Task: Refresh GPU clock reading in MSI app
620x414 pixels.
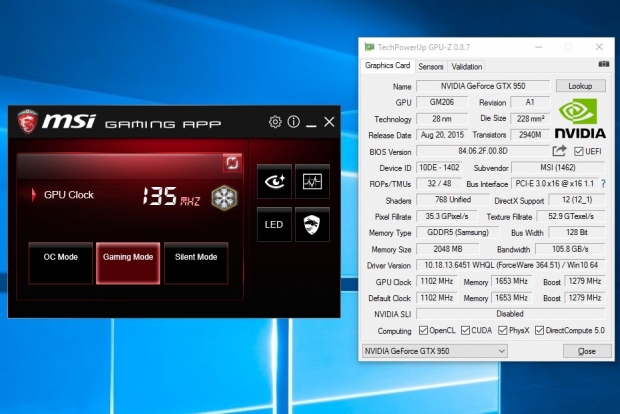Action: 232,163
